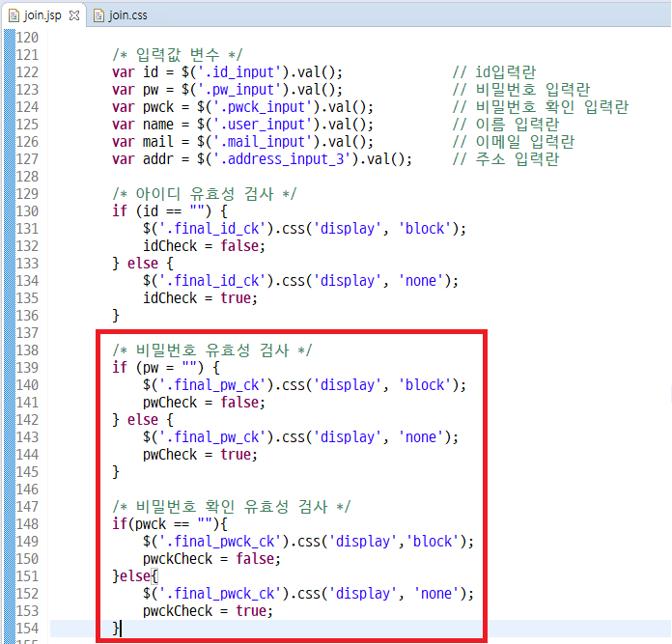This screenshot has height=644, width=672.
Task: Switch to the join.jsp tab
Action: tap(42, 15)
